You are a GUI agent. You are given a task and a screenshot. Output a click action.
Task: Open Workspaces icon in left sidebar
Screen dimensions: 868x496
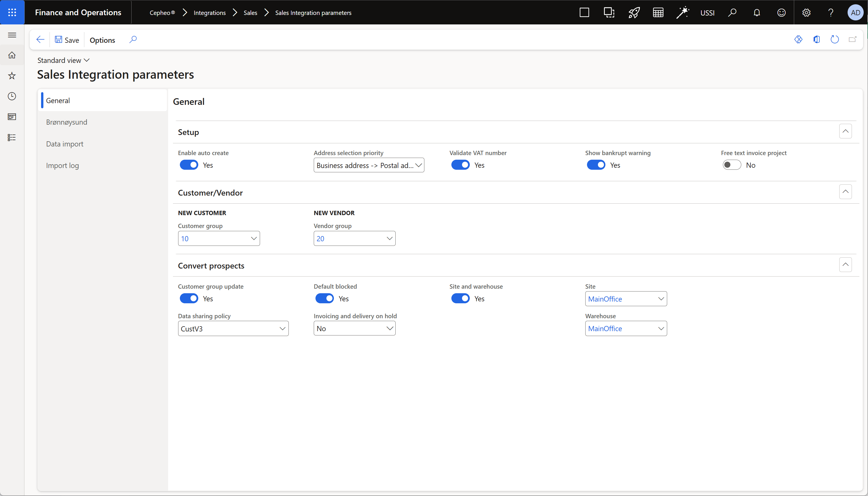click(12, 117)
